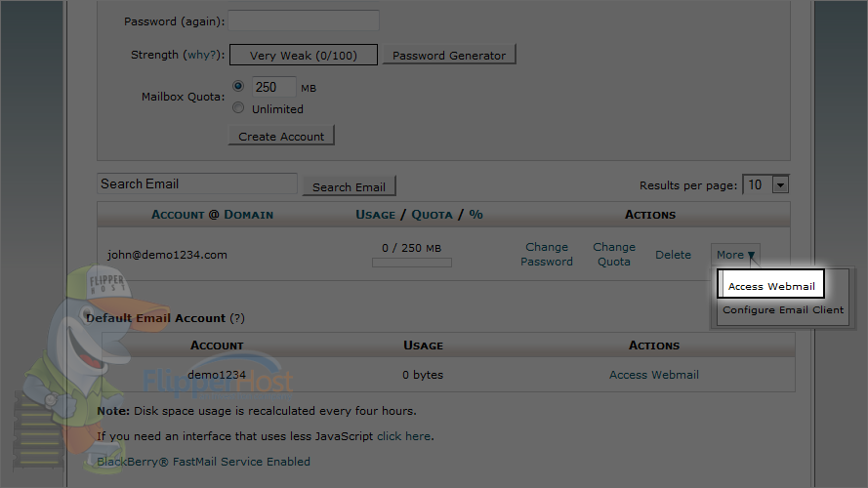
Task: Click Change Password for john@demo1234.com
Action: [547, 254]
